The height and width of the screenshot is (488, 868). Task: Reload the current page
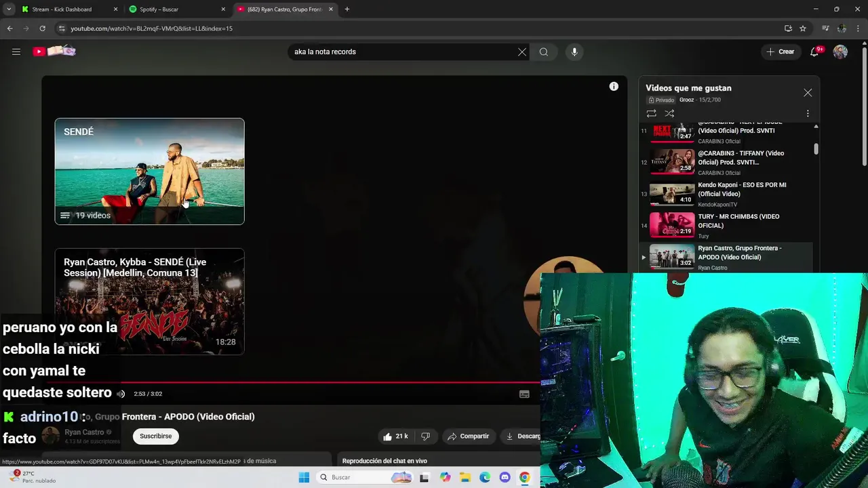42,28
